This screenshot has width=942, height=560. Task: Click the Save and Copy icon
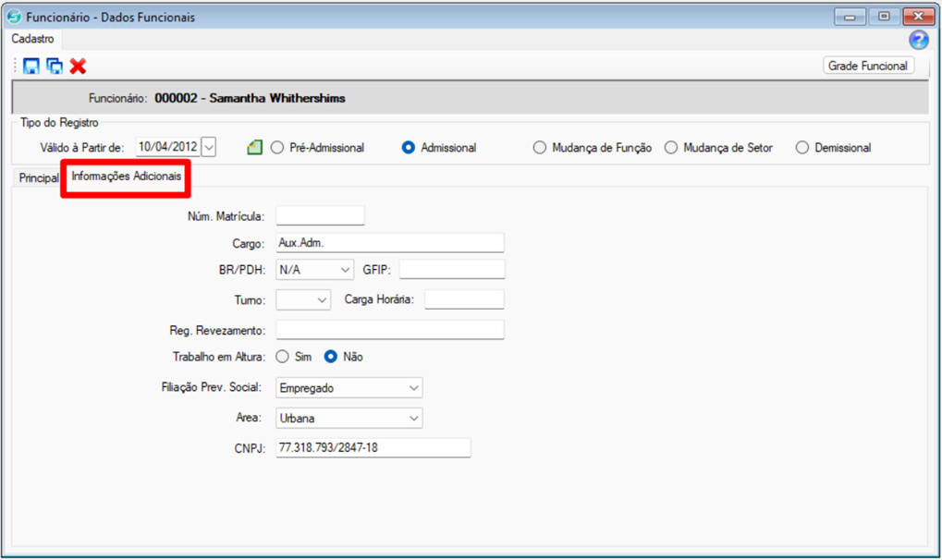[55, 67]
